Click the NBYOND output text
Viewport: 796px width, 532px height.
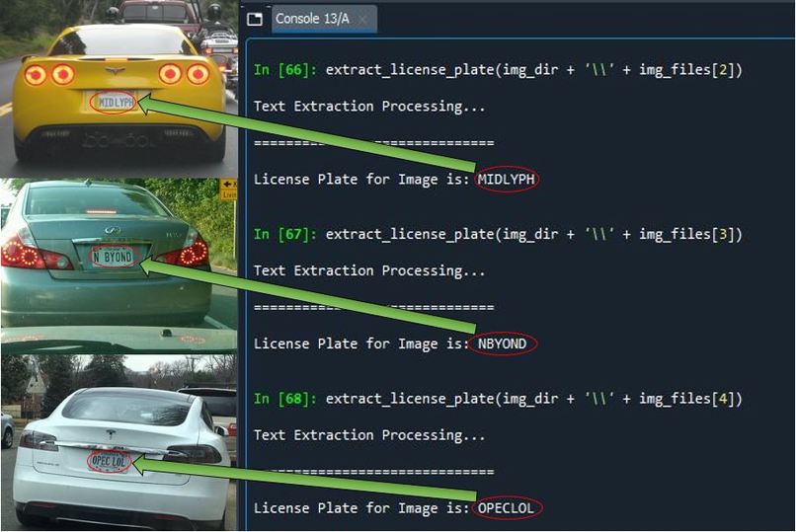point(502,343)
